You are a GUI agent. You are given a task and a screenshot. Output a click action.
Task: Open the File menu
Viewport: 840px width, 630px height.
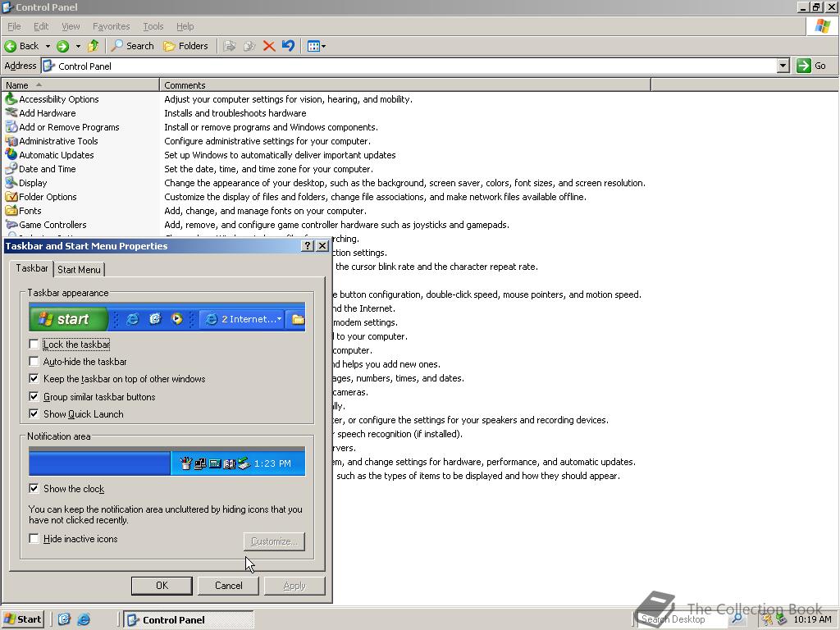coord(15,26)
